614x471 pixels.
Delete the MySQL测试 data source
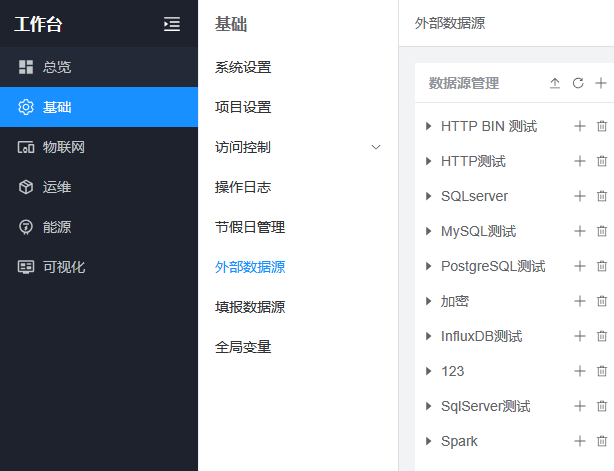[602, 232]
